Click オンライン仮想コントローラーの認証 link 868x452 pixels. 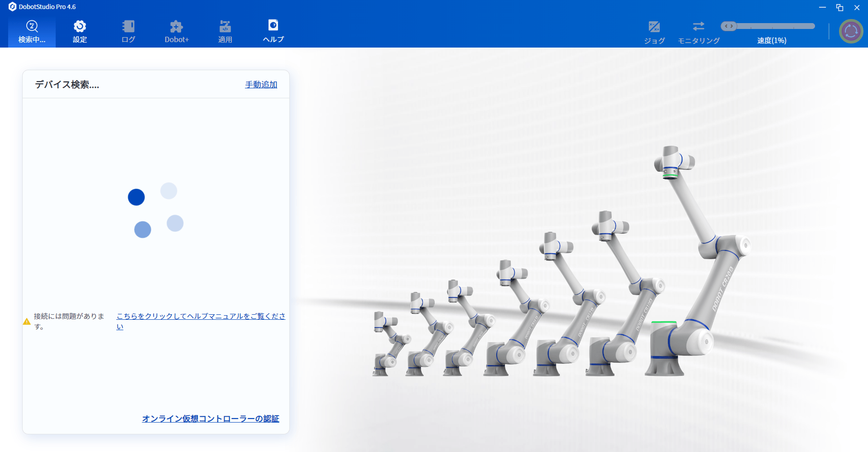pos(211,419)
